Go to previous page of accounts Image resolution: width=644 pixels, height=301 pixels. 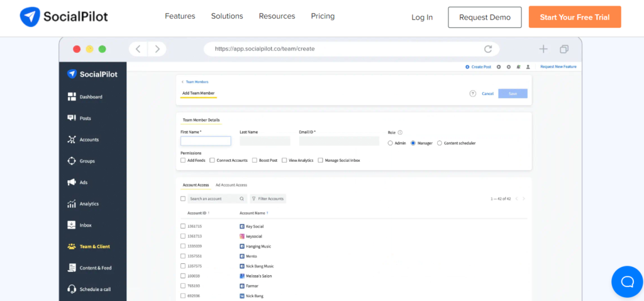(517, 198)
